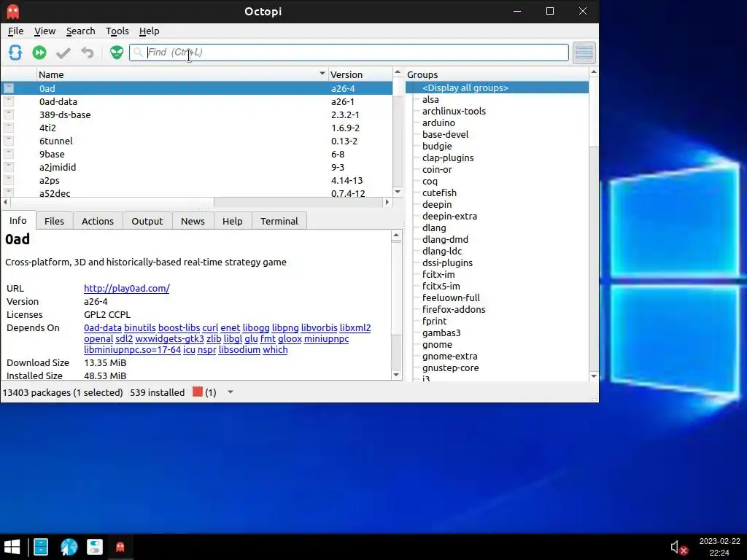Open the Windows Start button
Viewport: 747px width, 560px height.
pyautogui.click(x=12, y=547)
